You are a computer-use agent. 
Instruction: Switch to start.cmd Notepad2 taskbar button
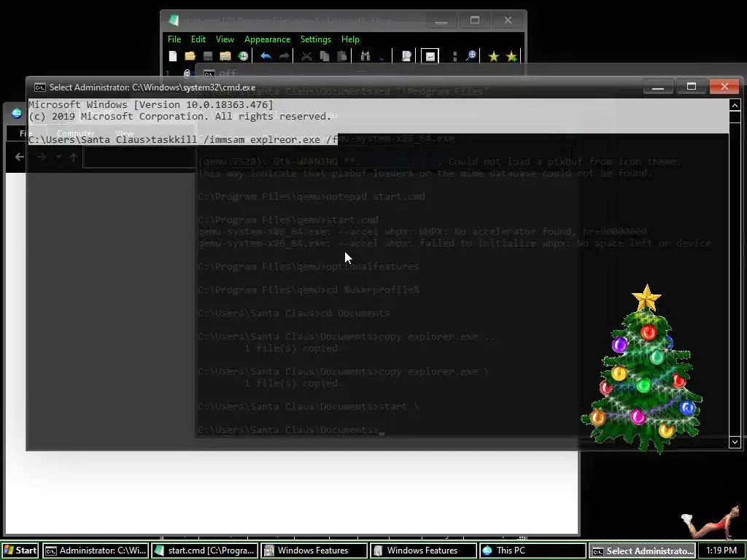tap(205, 551)
